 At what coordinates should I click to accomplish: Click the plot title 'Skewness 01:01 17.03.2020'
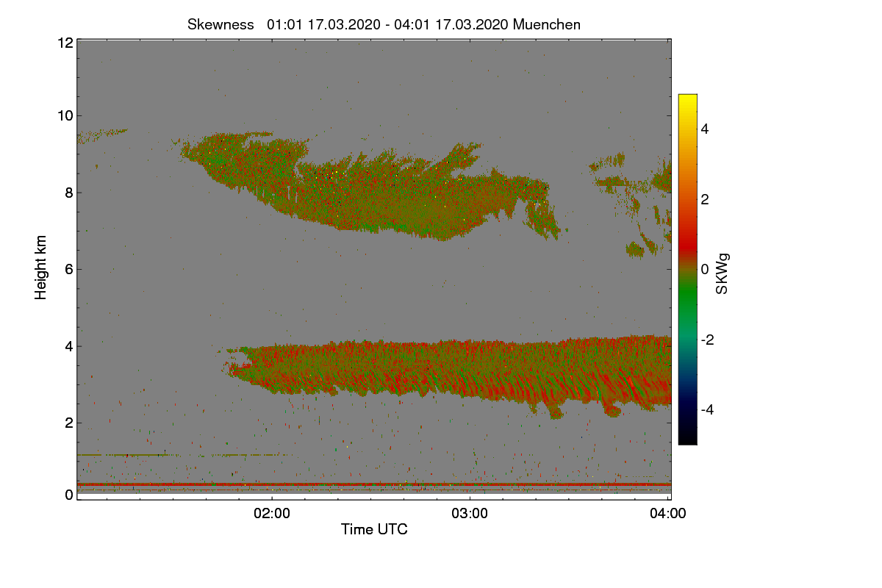click(x=384, y=24)
